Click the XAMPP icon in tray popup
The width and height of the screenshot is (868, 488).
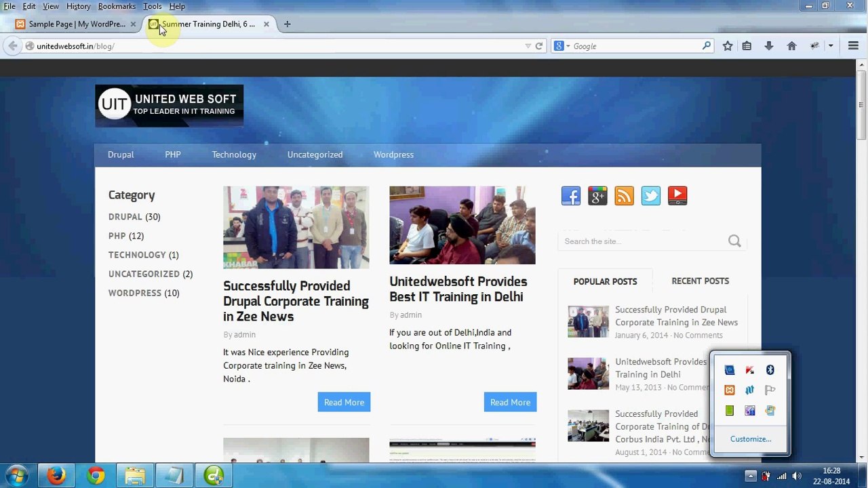pos(730,390)
